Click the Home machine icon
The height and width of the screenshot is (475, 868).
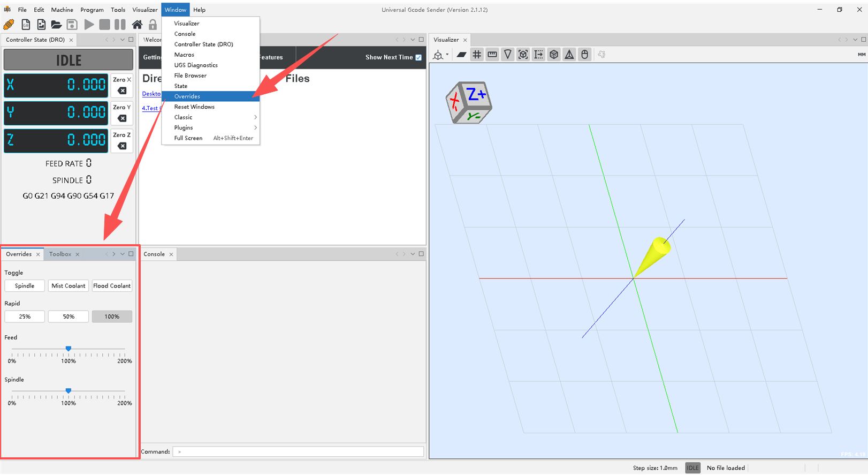pyautogui.click(x=138, y=25)
